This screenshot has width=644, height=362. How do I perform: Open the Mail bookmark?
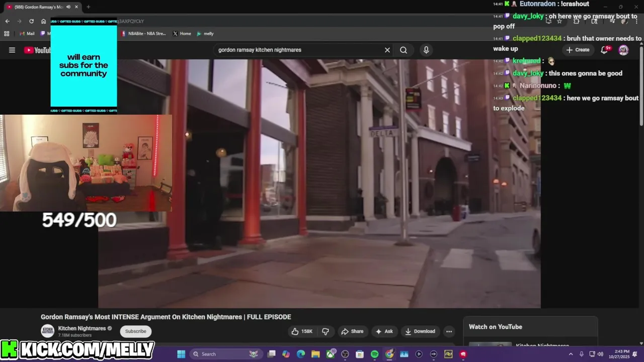[27, 34]
